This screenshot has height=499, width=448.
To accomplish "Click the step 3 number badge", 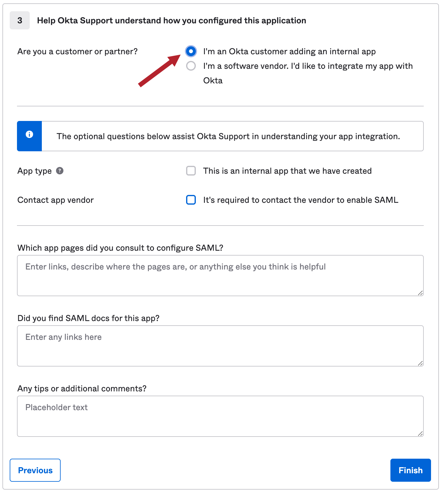I will [x=20, y=21].
